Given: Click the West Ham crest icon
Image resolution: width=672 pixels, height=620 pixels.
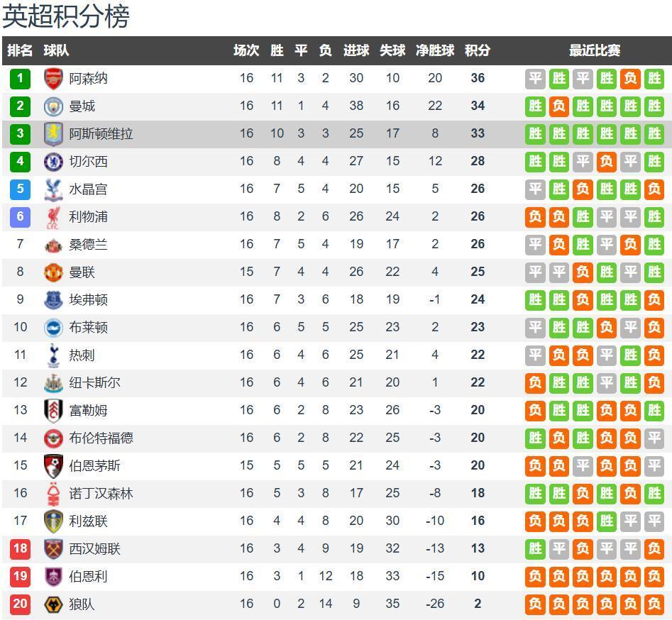Looking at the screenshot, I should click(53, 548).
